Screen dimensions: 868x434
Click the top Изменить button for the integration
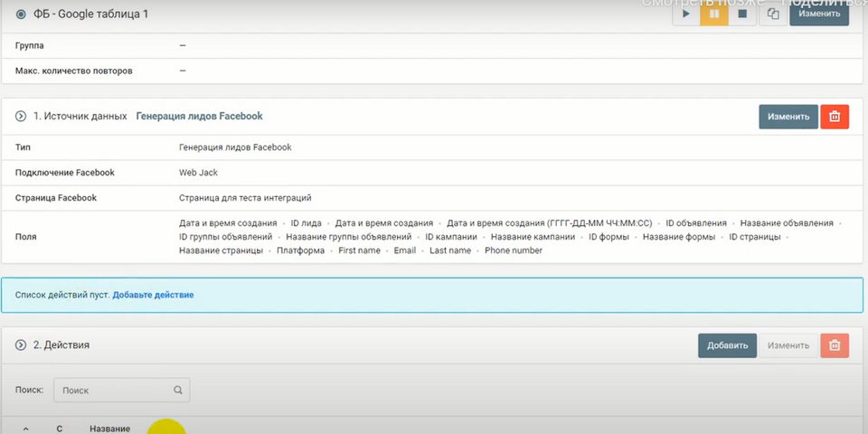[818, 14]
